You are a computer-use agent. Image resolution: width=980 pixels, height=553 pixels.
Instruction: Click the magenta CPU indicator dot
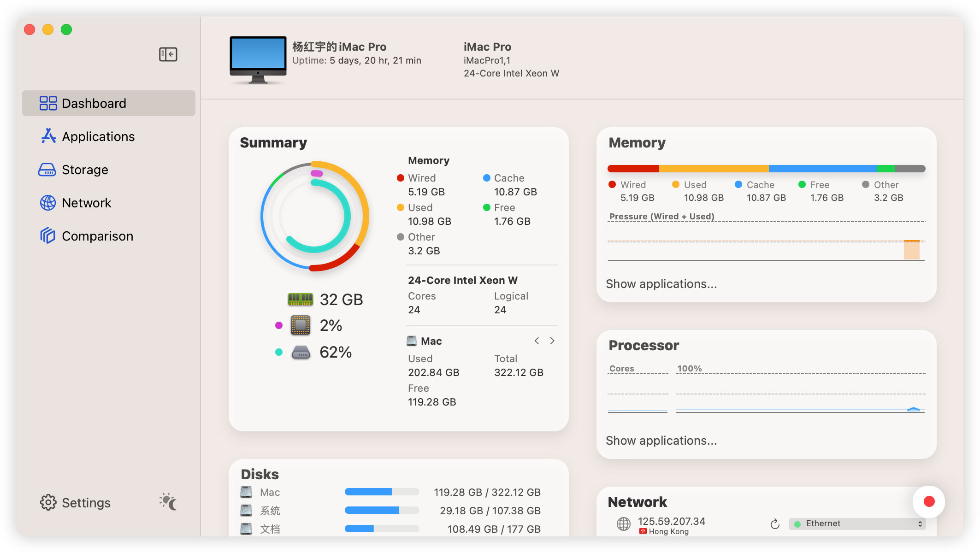point(279,325)
